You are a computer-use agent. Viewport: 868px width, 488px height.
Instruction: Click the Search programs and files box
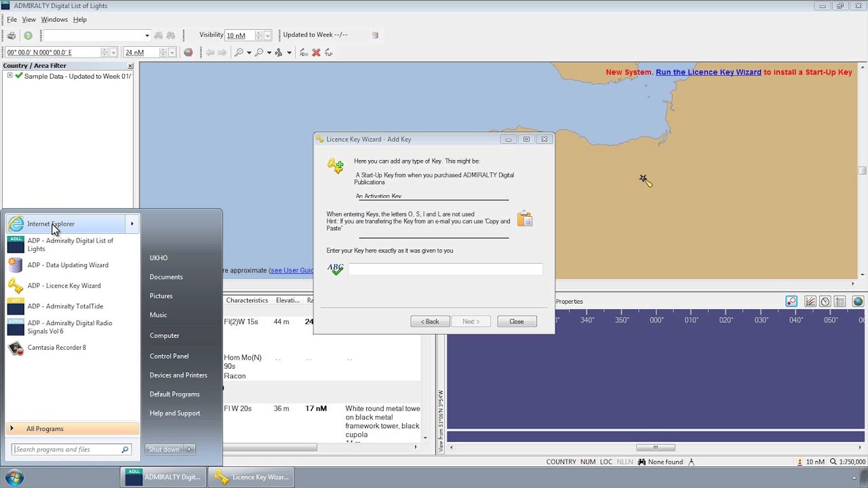[x=71, y=449]
